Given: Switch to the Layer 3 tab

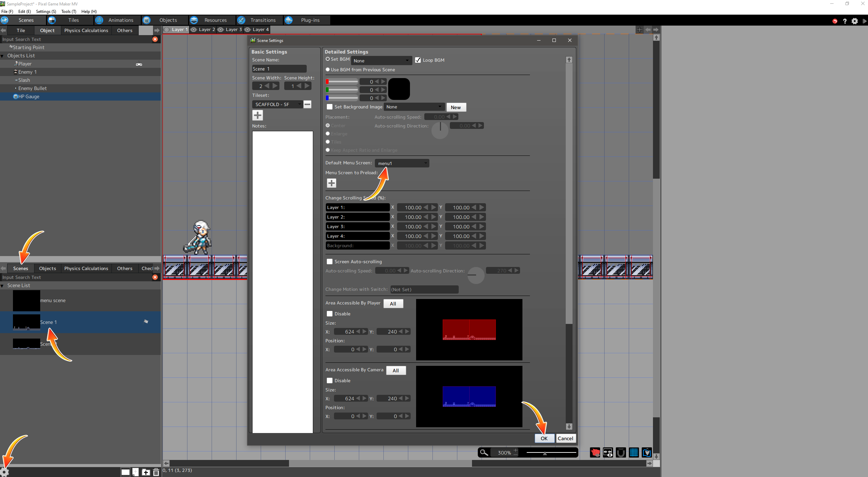Looking at the screenshot, I should 233,30.
